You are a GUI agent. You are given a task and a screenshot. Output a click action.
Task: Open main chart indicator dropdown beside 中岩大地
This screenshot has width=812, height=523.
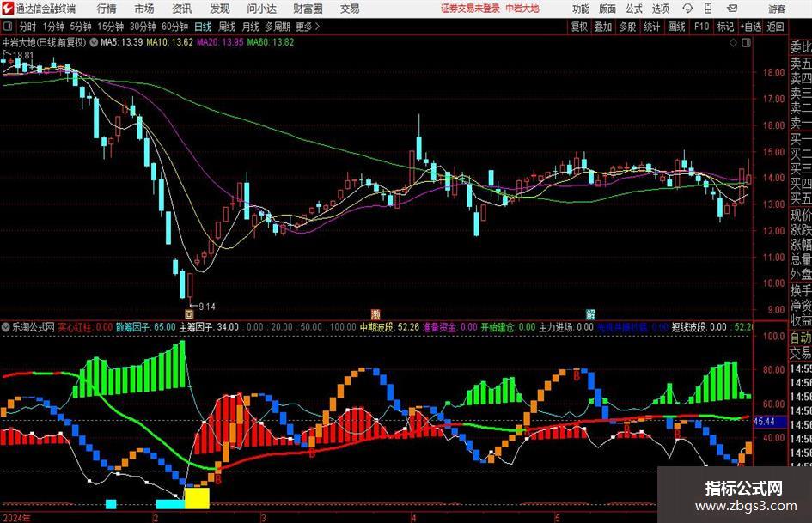click(94, 42)
